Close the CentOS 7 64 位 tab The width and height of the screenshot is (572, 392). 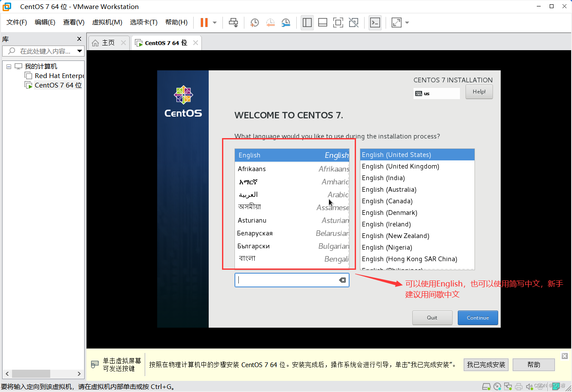tap(196, 43)
